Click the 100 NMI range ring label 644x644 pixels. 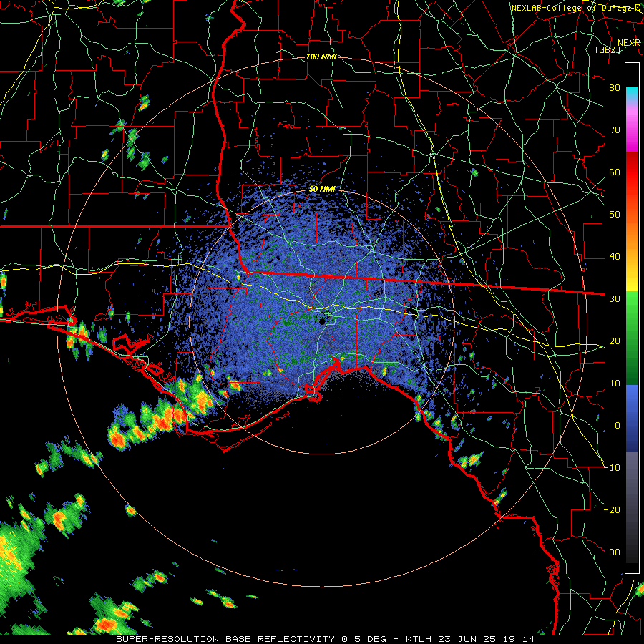321,57
